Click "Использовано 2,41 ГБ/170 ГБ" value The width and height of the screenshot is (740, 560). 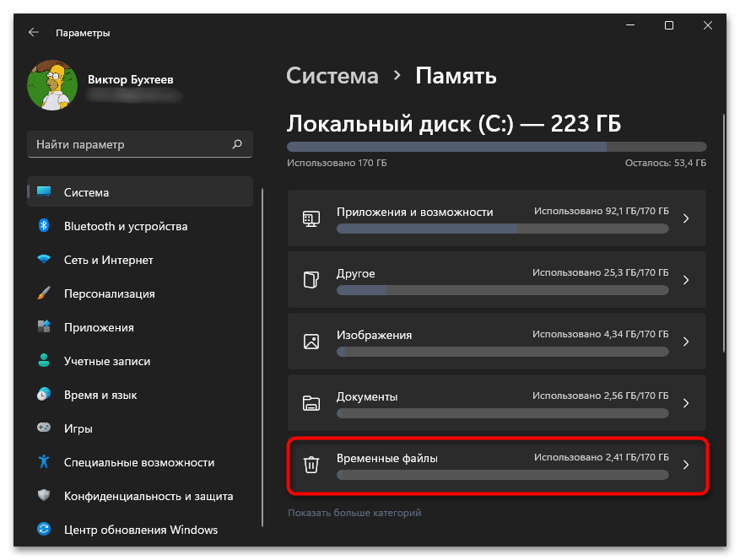point(602,457)
